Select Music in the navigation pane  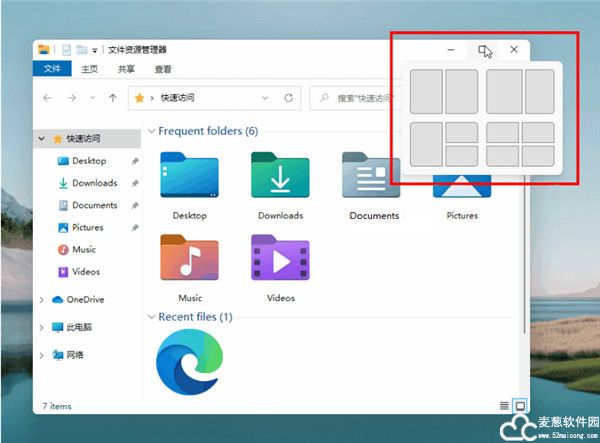[x=83, y=250]
